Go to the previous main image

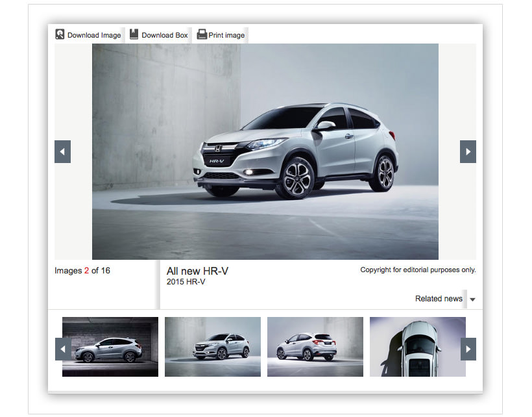62,151
